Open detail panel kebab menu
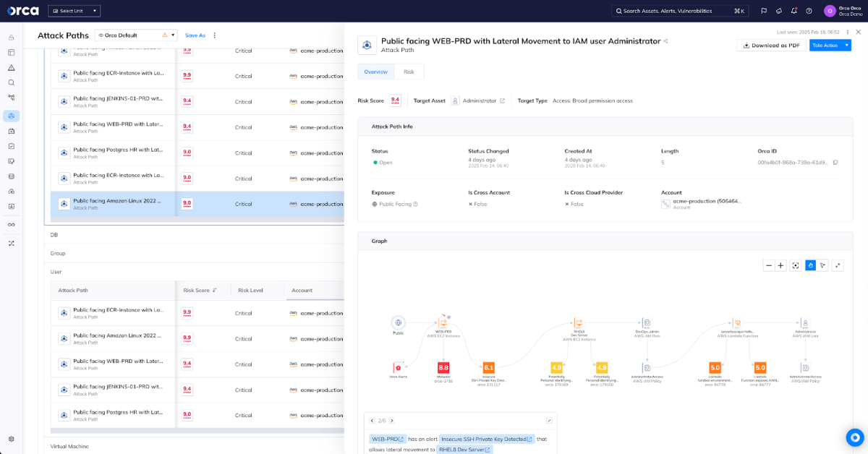Screen dimensions: 868x454 tap(848, 32)
